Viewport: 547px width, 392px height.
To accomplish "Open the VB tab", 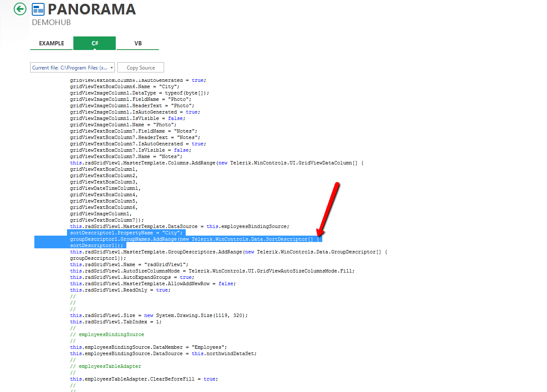I will 138,43.
